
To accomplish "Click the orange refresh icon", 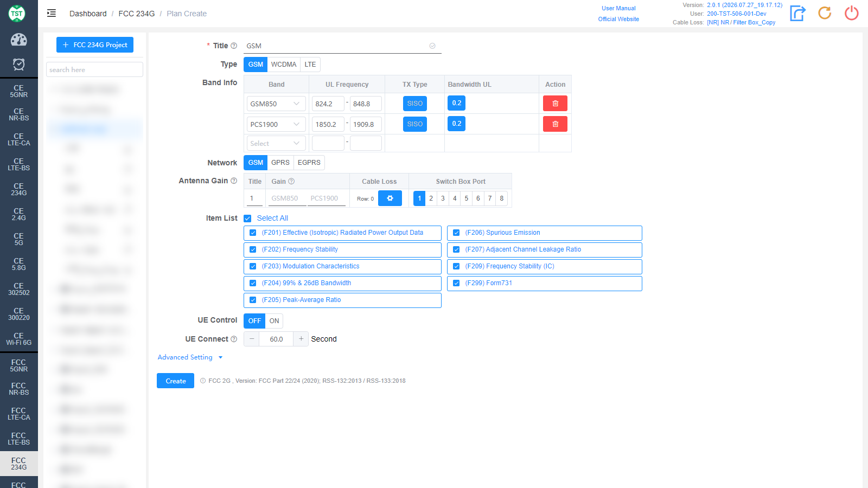I will (x=825, y=13).
